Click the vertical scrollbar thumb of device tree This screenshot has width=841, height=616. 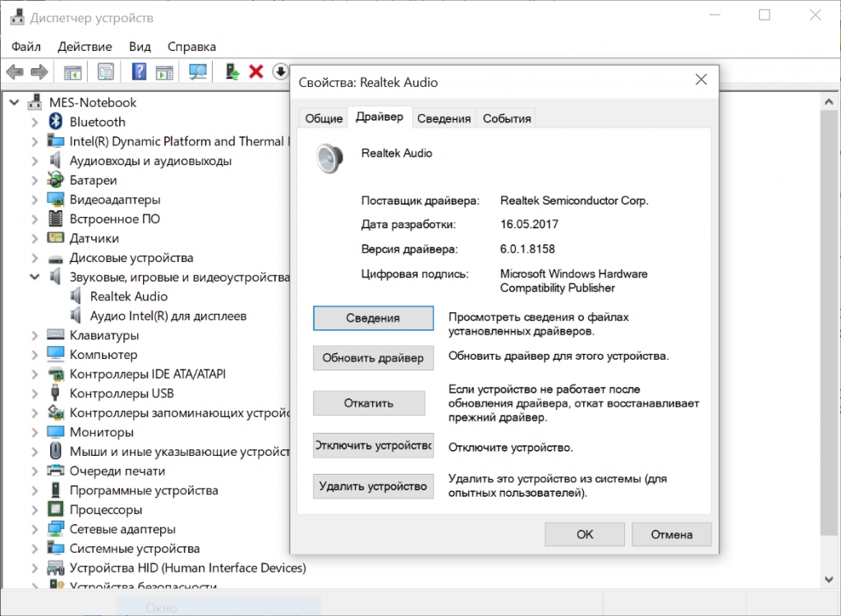click(829, 323)
